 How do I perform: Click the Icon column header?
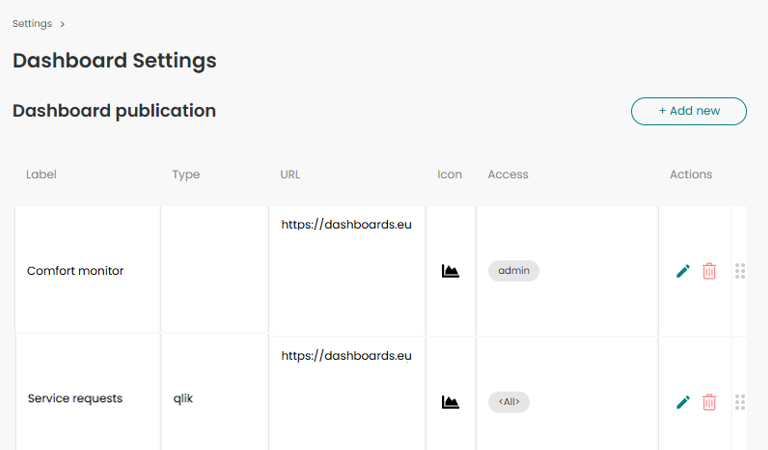tap(449, 174)
